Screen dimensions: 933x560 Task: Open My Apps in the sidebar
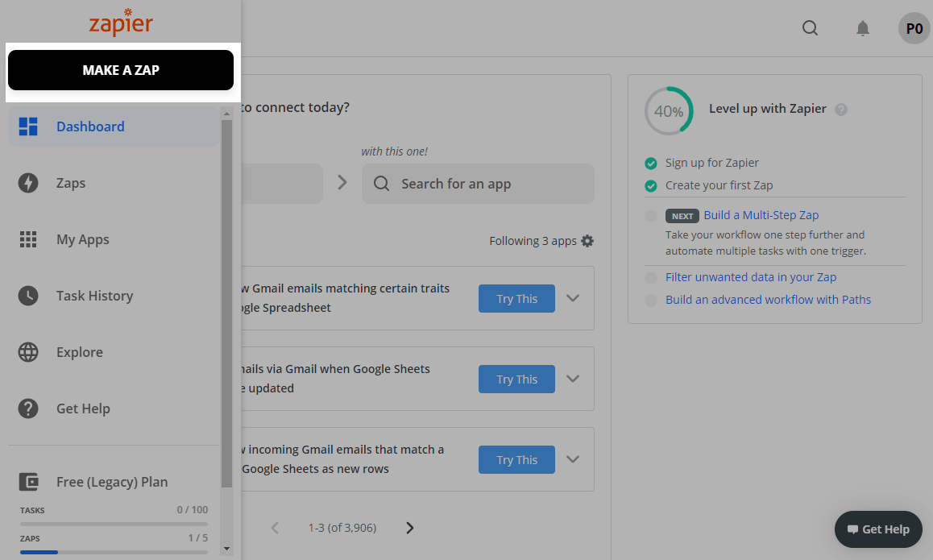[x=82, y=239]
